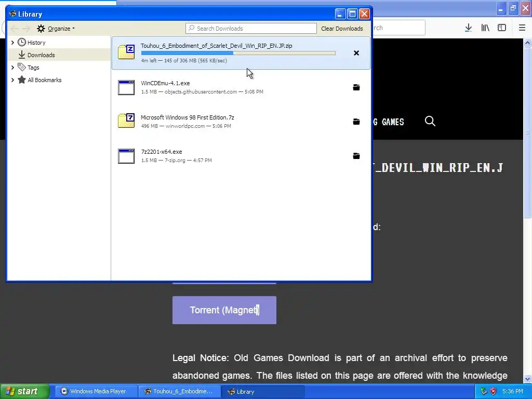The width and height of the screenshot is (532, 399).
Task: Maximize the Library window
Action: pyautogui.click(x=352, y=14)
